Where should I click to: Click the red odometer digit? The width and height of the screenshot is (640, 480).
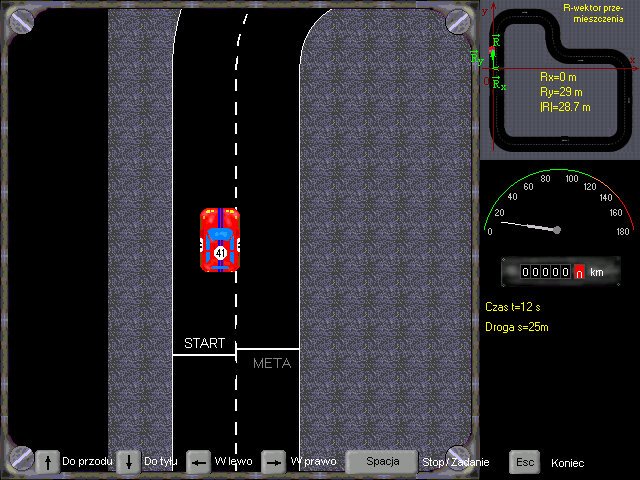coord(578,272)
